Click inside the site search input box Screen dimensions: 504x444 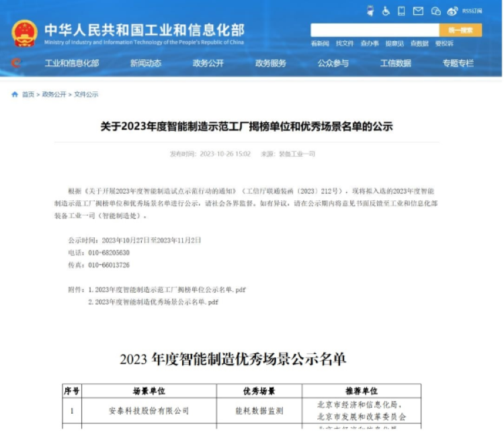pos(374,30)
